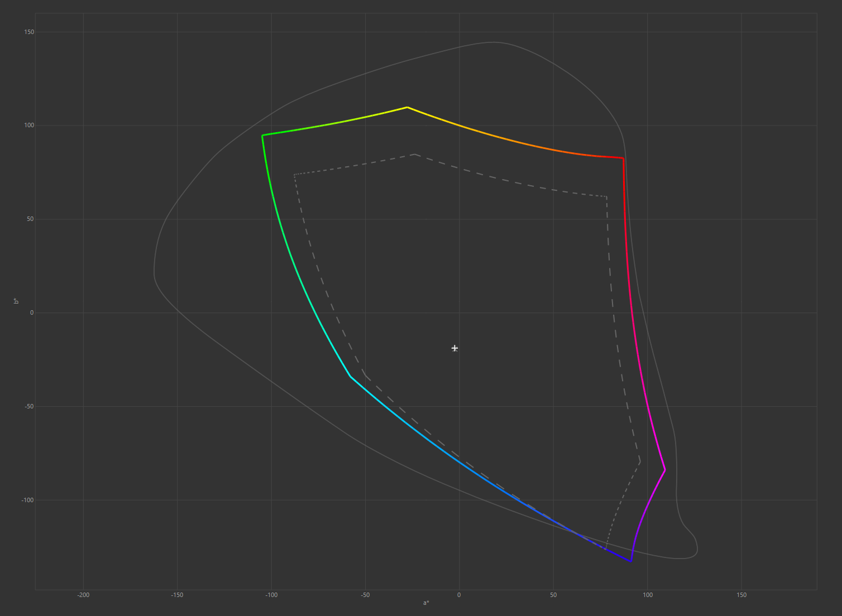Click the -200 tick on a* axis
842x616 pixels.
coord(83,595)
